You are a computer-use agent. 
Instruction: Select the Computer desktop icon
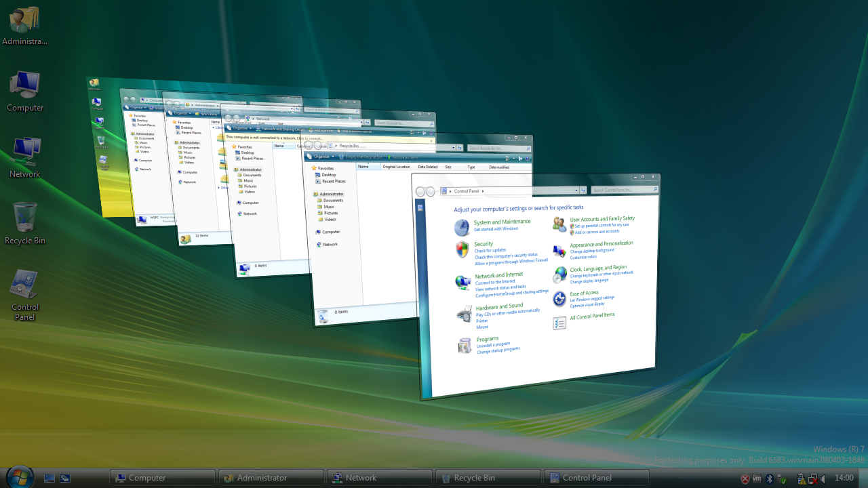(25, 92)
